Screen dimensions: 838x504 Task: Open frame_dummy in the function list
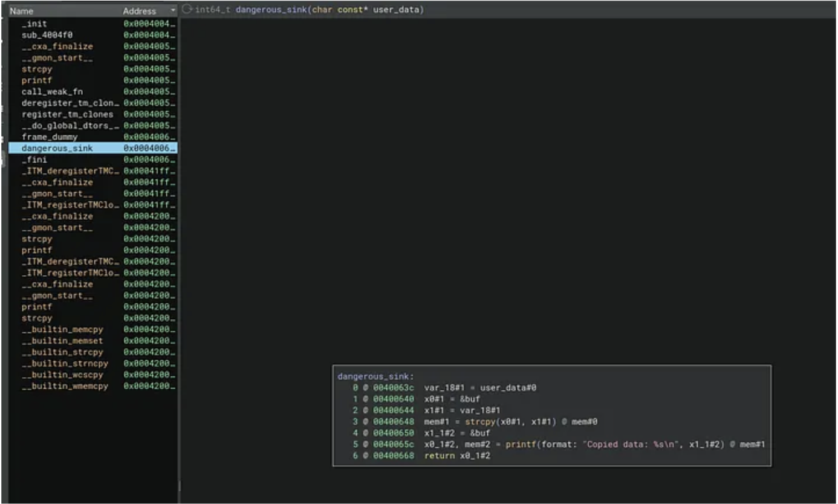[x=50, y=137]
